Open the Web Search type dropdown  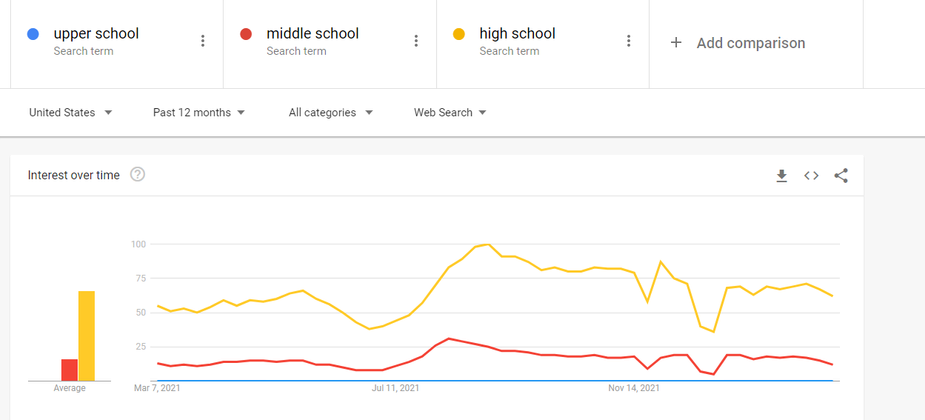coord(450,112)
